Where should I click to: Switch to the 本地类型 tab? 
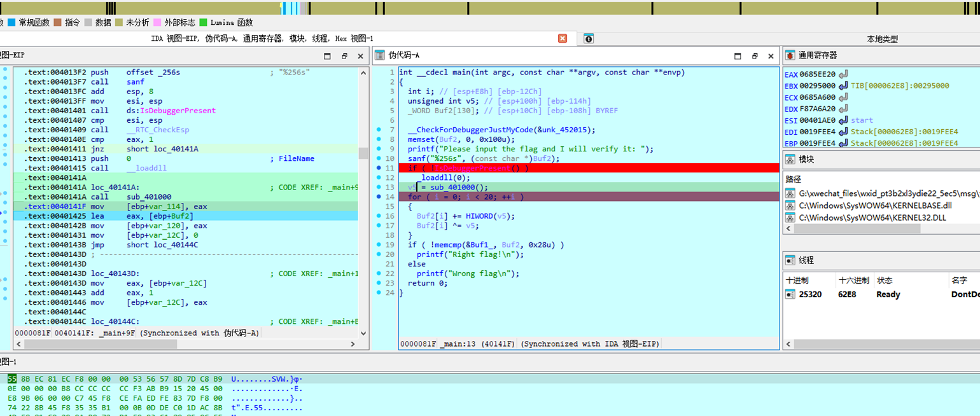[x=882, y=39]
